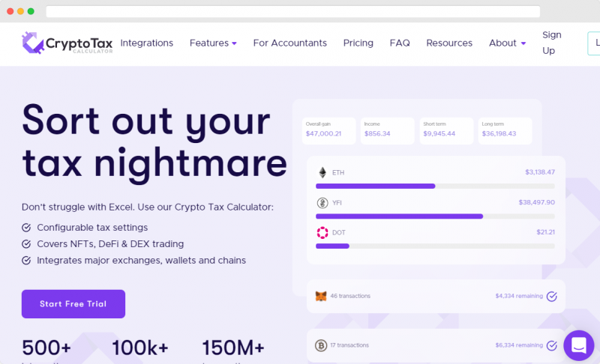
Task: Go to For Accountants
Action: [289, 43]
